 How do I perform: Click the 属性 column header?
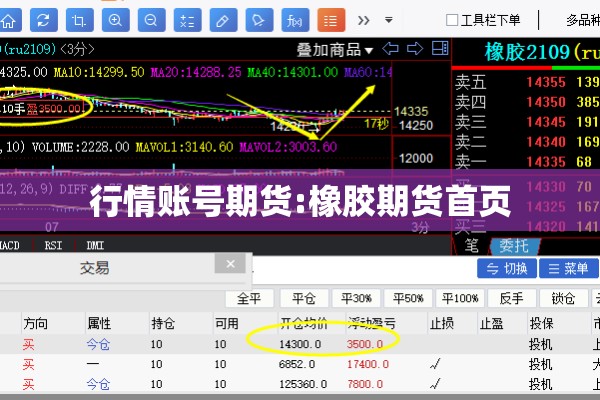click(99, 324)
